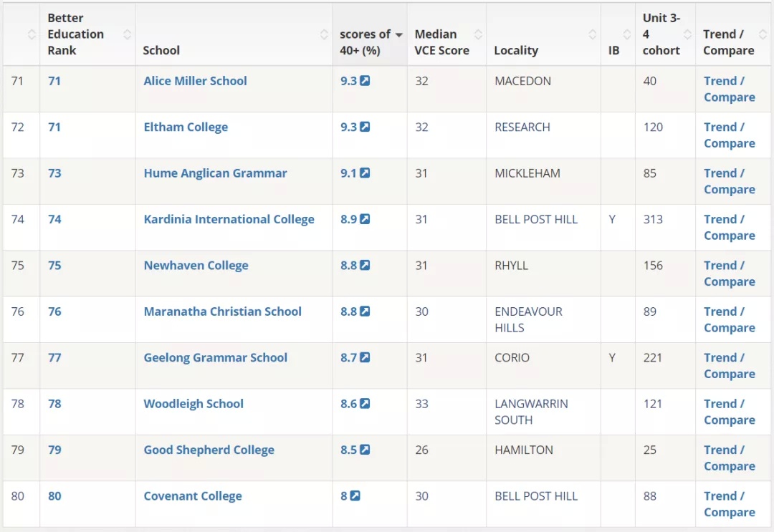This screenshot has height=532, width=774.
Task: Open Woodleigh School link
Action: (193, 404)
